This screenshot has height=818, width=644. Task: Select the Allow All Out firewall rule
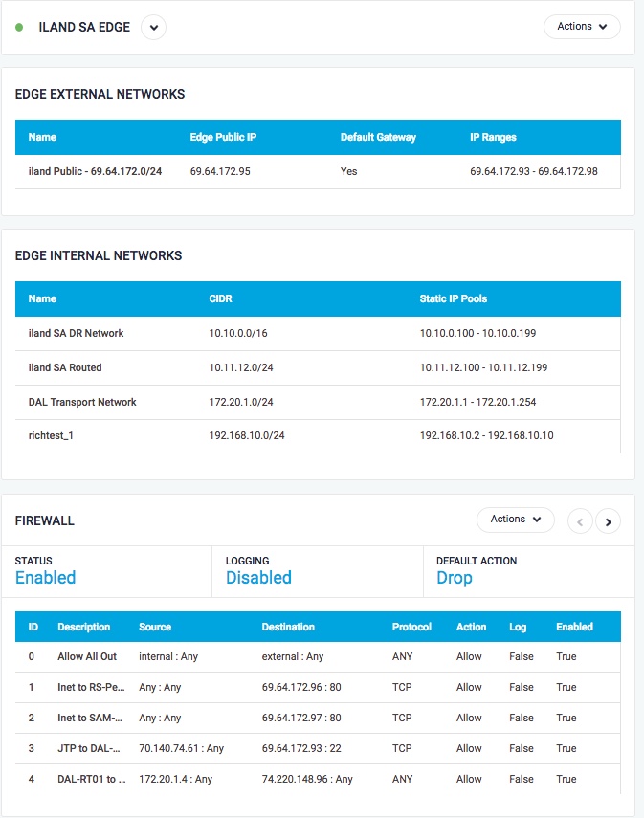318,657
